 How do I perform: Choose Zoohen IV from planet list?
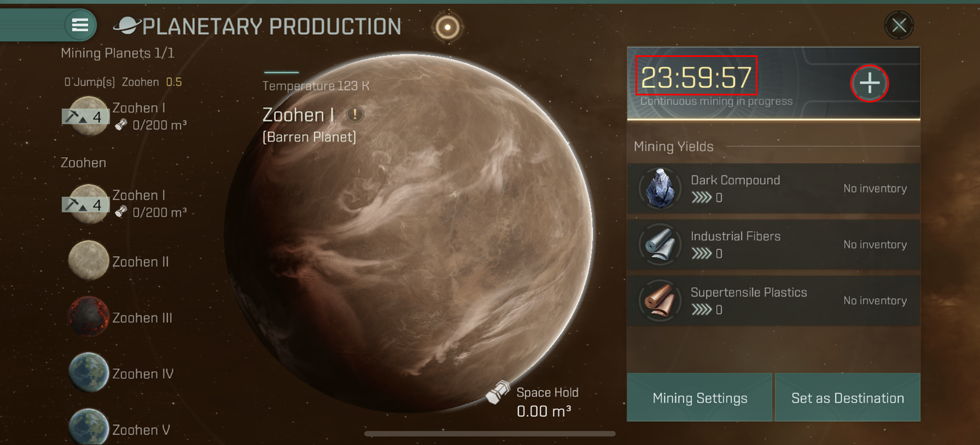[x=121, y=373]
